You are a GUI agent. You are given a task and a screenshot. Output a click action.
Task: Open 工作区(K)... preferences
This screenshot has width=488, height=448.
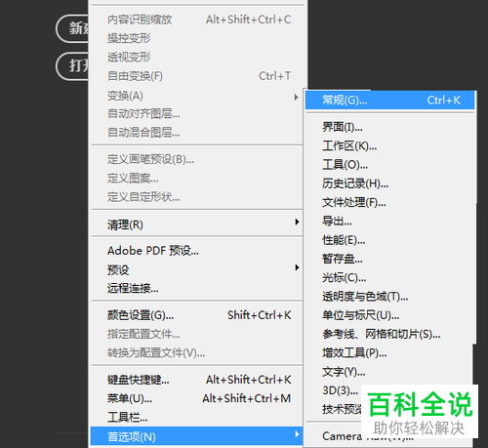click(x=389, y=145)
